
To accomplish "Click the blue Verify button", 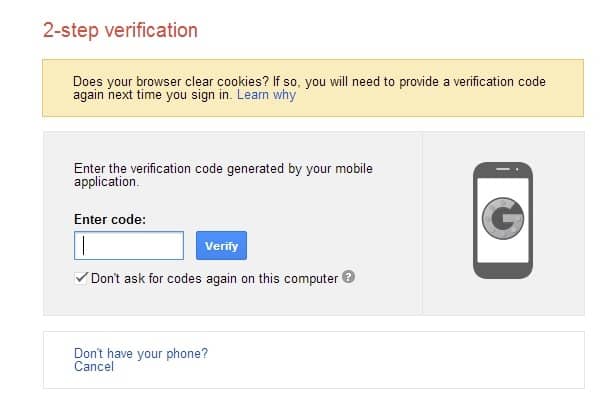I will (x=221, y=245).
